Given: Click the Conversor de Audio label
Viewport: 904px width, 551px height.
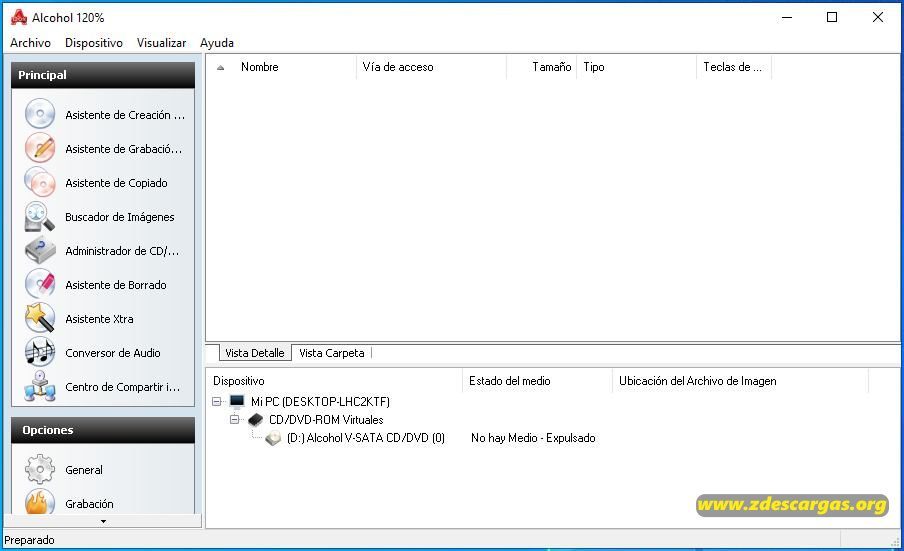Looking at the screenshot, I should pyautogui.click(x=113, y=353).
